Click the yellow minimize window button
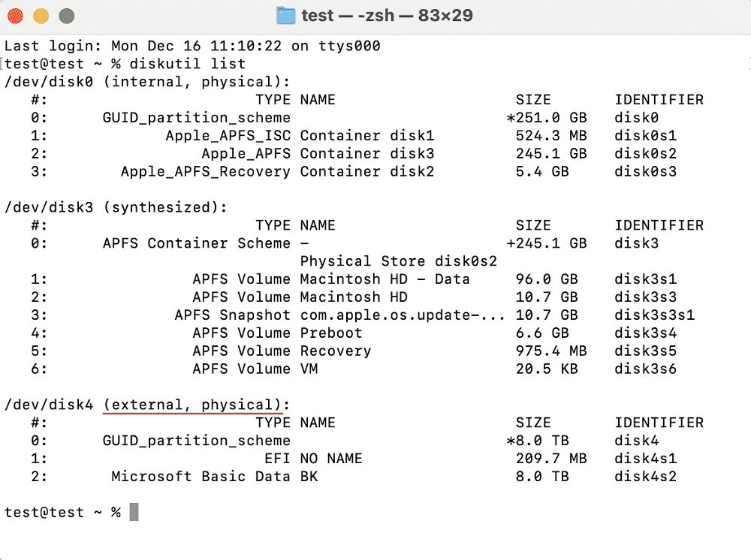751x560 pixels. pos(41,16)
